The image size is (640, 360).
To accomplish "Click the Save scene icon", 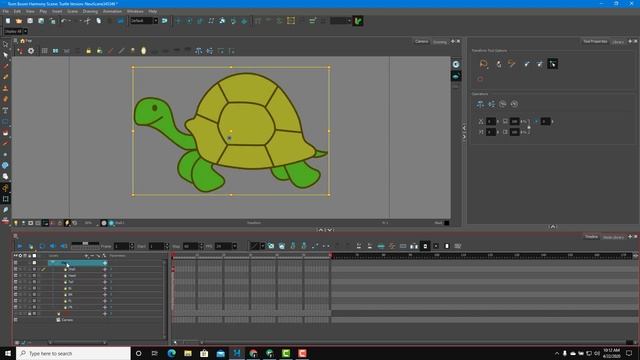I will point(30,21).
